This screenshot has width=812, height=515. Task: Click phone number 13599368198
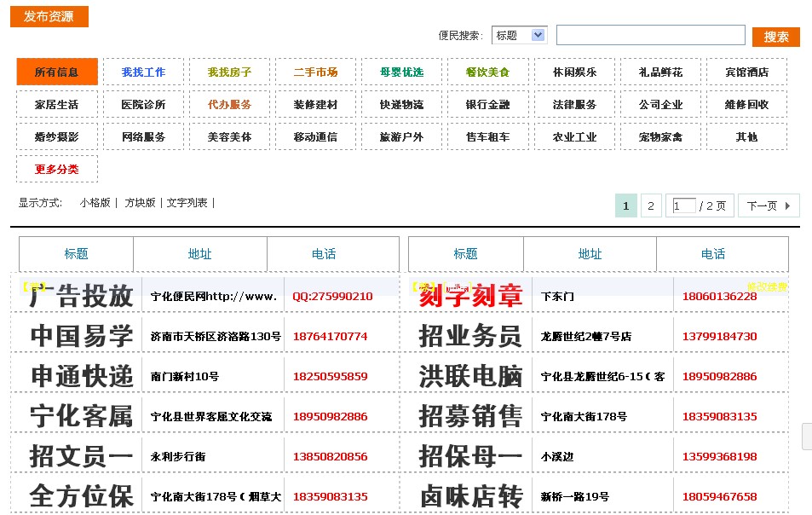click(x=719, y=456)
